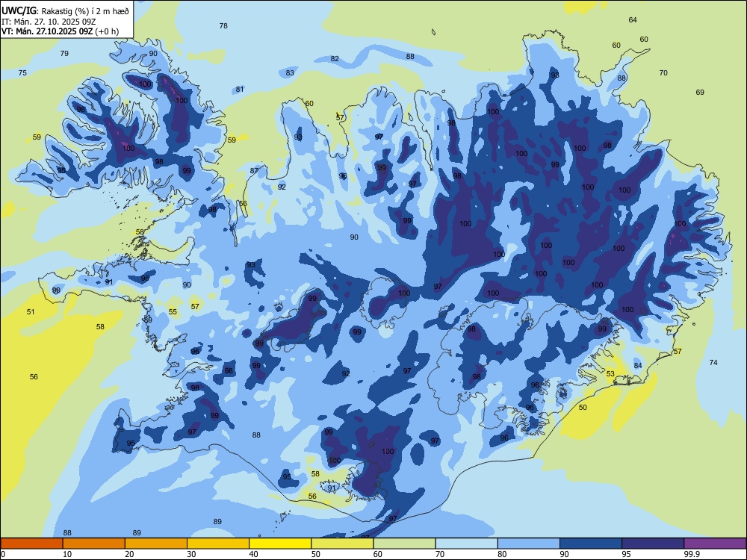This screenshot has width=747, height=560.
Task: Click the map value '84' on the coast
Action: tap(638, 365)
